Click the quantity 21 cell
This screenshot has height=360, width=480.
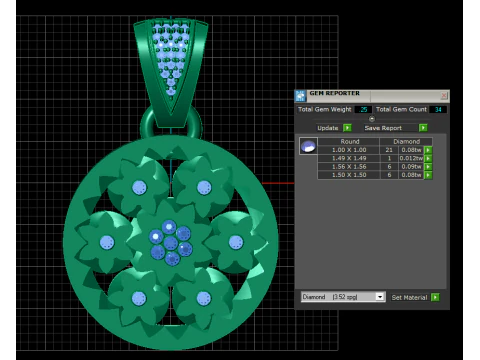389,150
